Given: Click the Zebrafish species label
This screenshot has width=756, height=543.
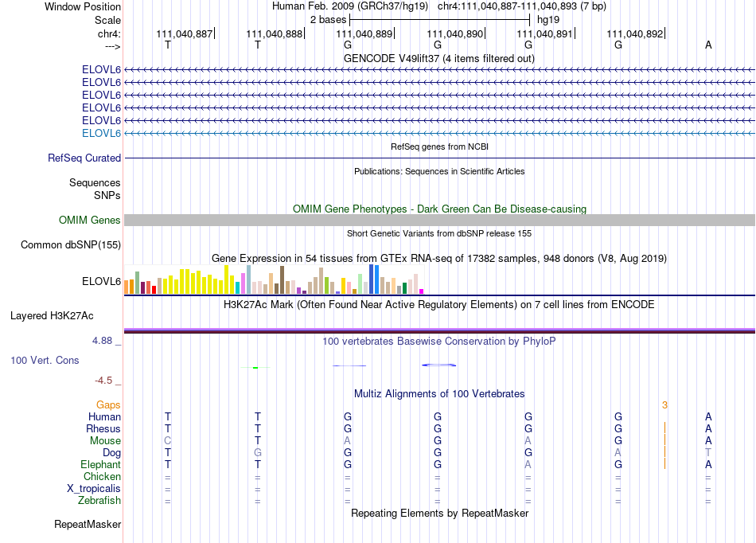Looking at the screenshot, I should coord(99,500).
